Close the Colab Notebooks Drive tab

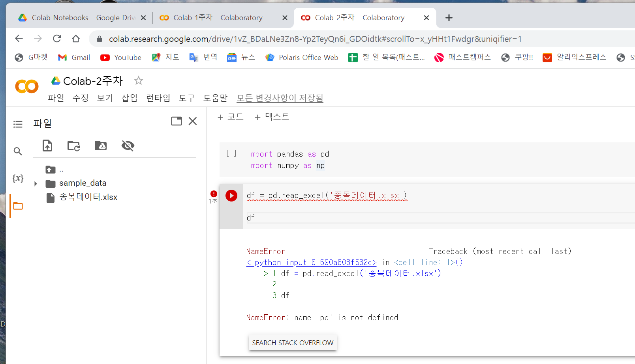tap(143, 18)
